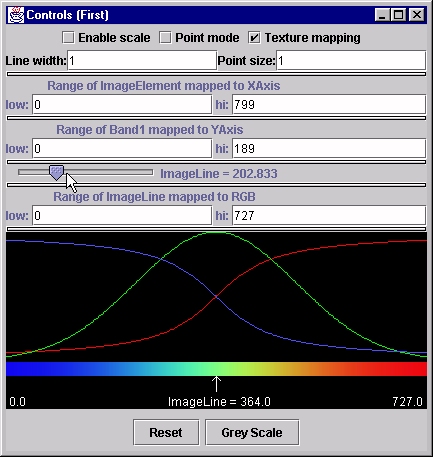The image size is (433, 457).
Task: Click the RGB range hi field showing 727
Action: pyautogui.click(x=329, y=215)
